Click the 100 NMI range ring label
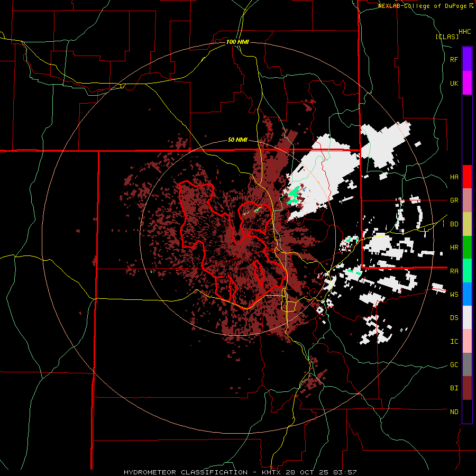This screenshot has height=476, width=476. coord(237,42)
